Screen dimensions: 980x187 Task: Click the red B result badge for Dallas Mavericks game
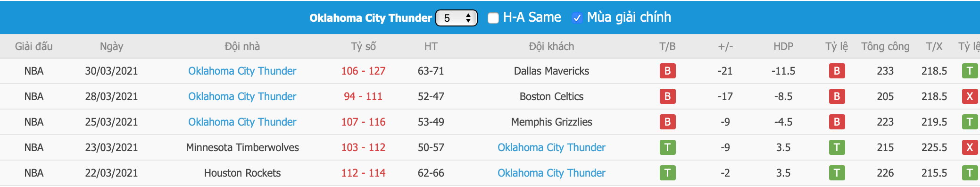click(667, 71)
